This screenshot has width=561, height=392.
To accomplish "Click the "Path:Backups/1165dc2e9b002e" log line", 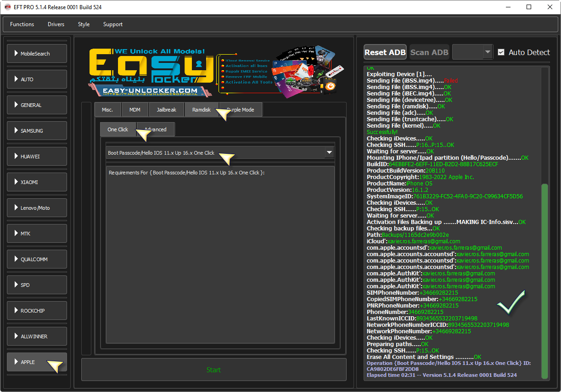I will coord(408,235).
